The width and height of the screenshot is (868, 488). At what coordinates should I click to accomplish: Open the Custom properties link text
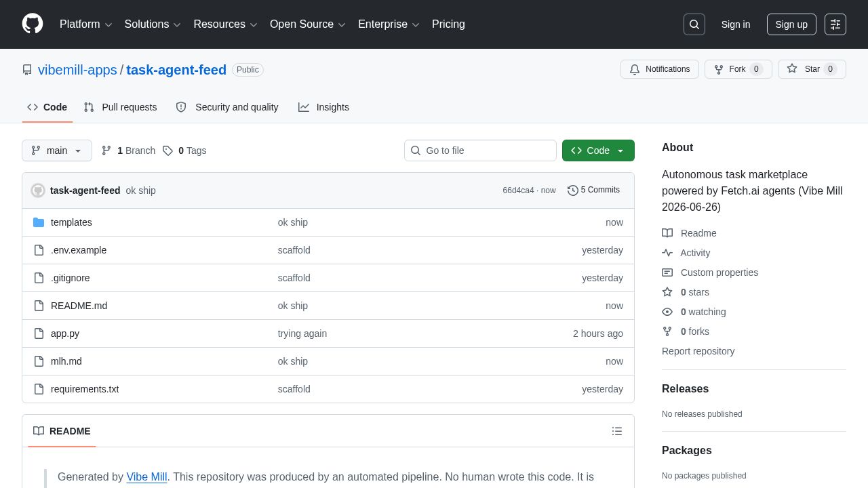[719, 272]
